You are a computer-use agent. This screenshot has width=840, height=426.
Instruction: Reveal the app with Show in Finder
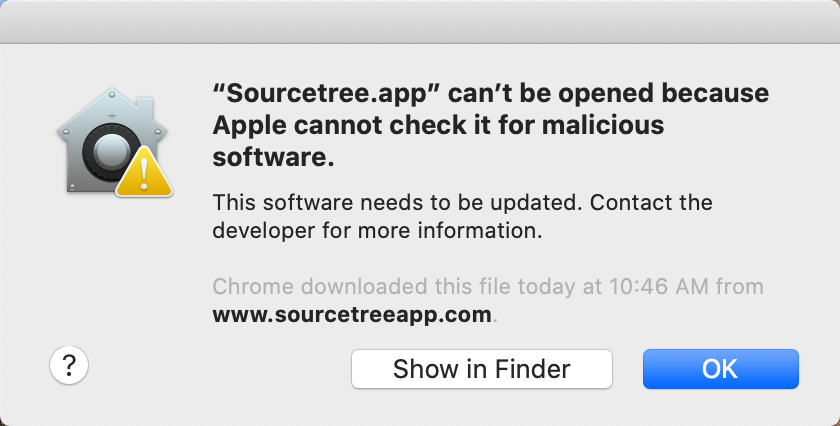(482, 369)
